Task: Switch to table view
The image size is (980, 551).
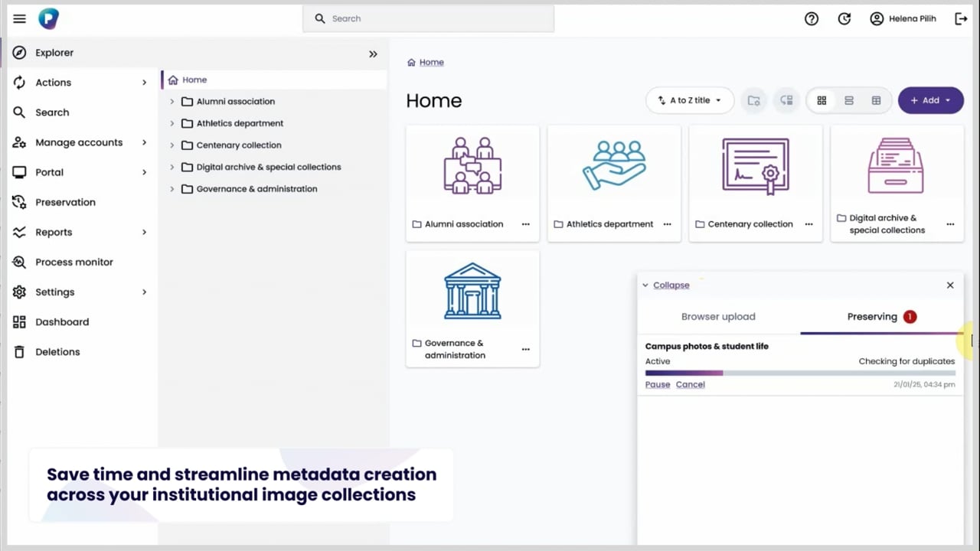Action: (x=876, y=100)
